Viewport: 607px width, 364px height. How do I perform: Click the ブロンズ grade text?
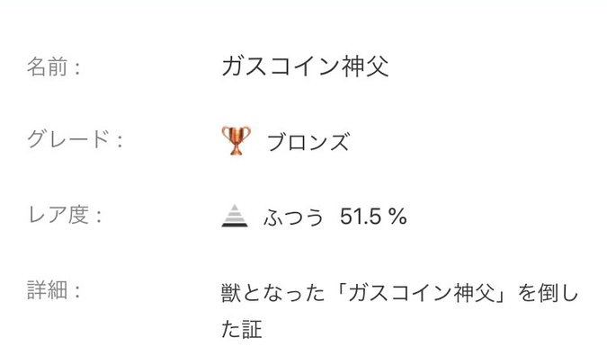tap(308, 141)
